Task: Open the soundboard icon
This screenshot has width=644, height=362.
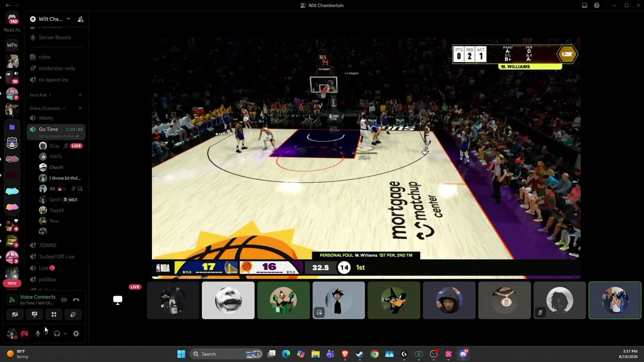Action: tap(73, 314)
